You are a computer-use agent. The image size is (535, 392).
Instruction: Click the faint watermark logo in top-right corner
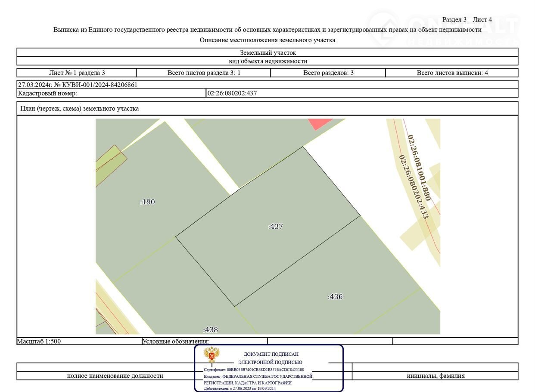click(x=444, y=28)
